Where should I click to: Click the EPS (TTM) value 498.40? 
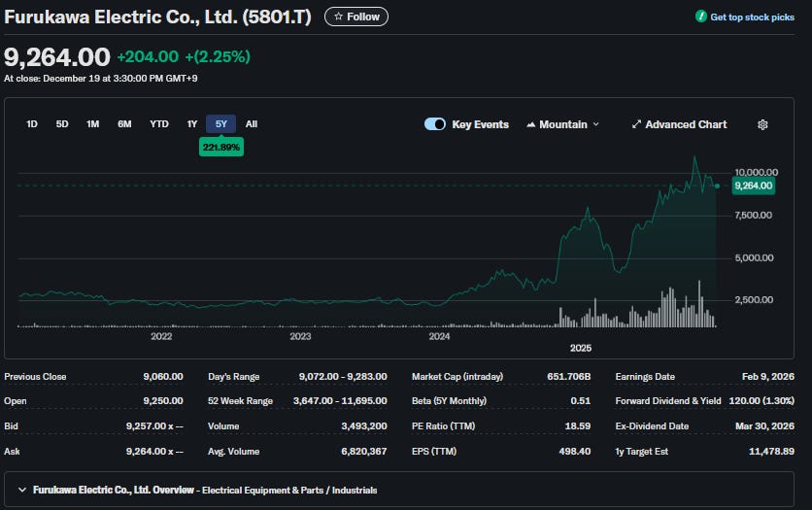click(575, 451)
